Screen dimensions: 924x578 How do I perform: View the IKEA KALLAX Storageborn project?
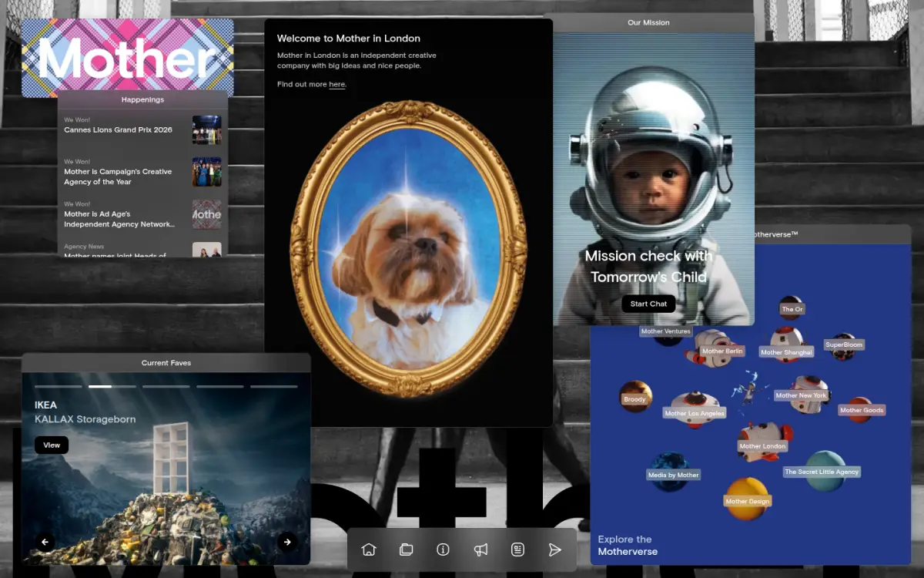(x=52, y=445)
